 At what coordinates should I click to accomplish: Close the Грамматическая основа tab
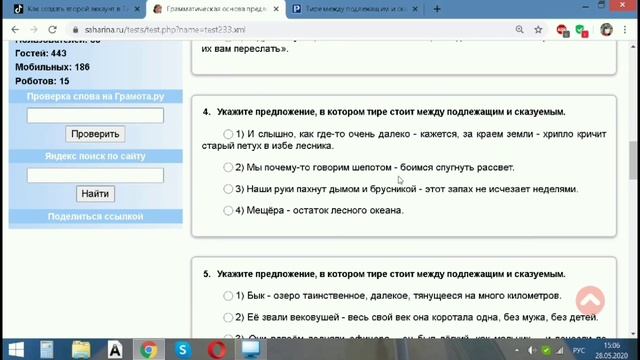(x=276, y=9)
